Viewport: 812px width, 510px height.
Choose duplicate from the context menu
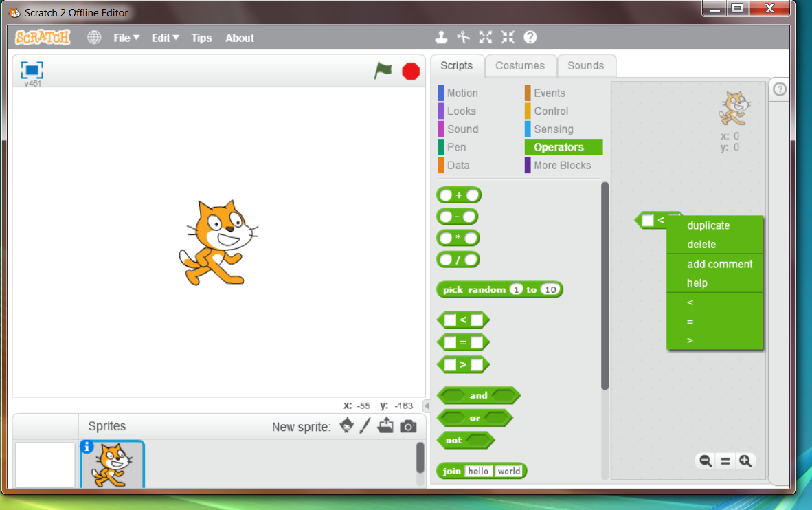click(708, 225)
